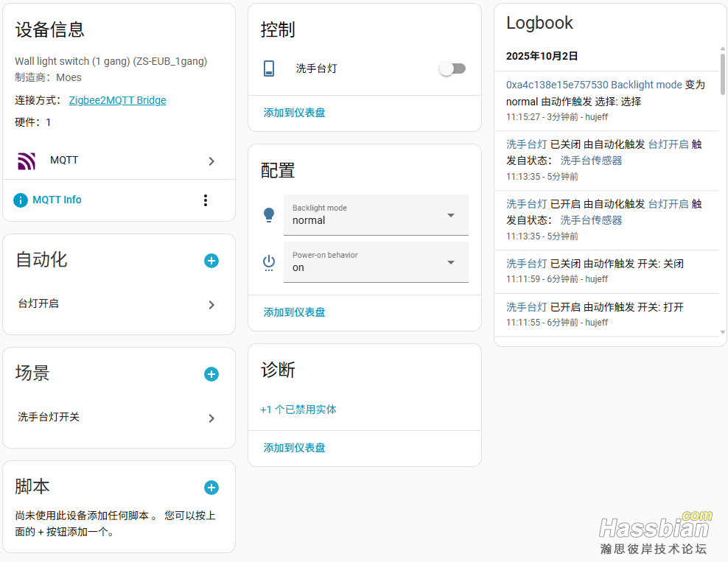The height and width of the screenshot is (562, 728).
Task: Open the three-dot menu beside MQTT Info
Action: [206, 200]
